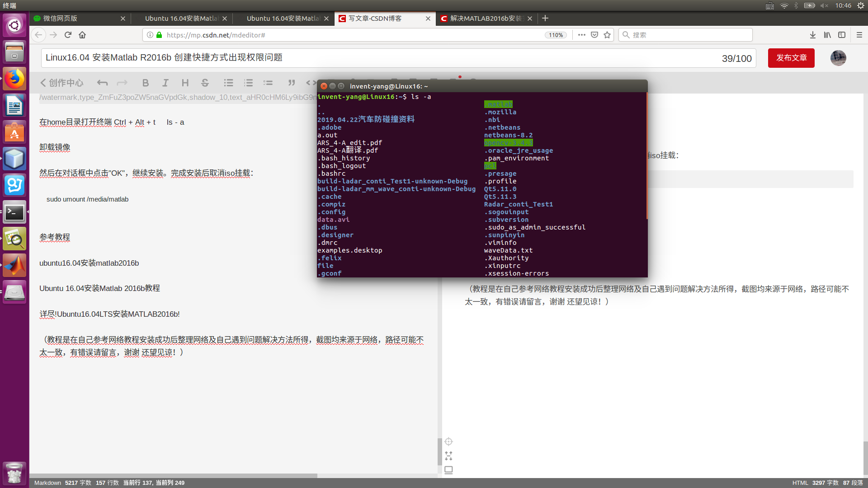Click 'Ubuntu 16.04安装Matlab 2016b教程' line
Screen dimensions: 868x488
pyautogui.click(x=99, y=288)
